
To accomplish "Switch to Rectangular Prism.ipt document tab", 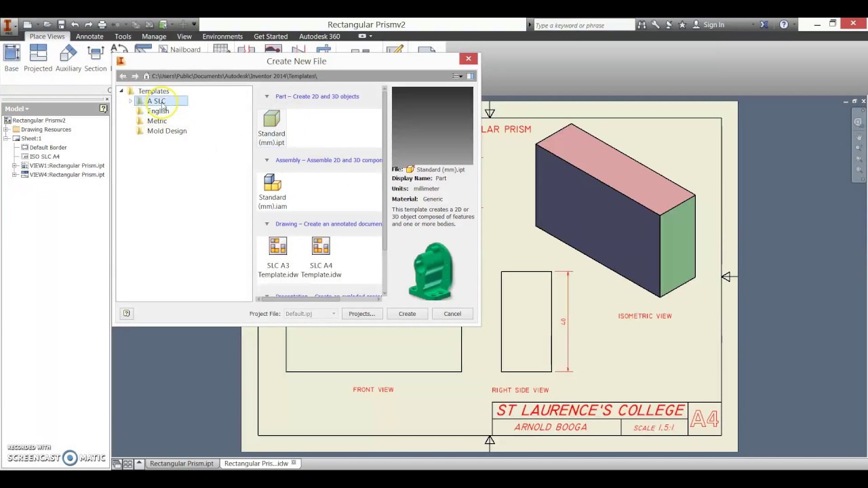I will point(181,464).
